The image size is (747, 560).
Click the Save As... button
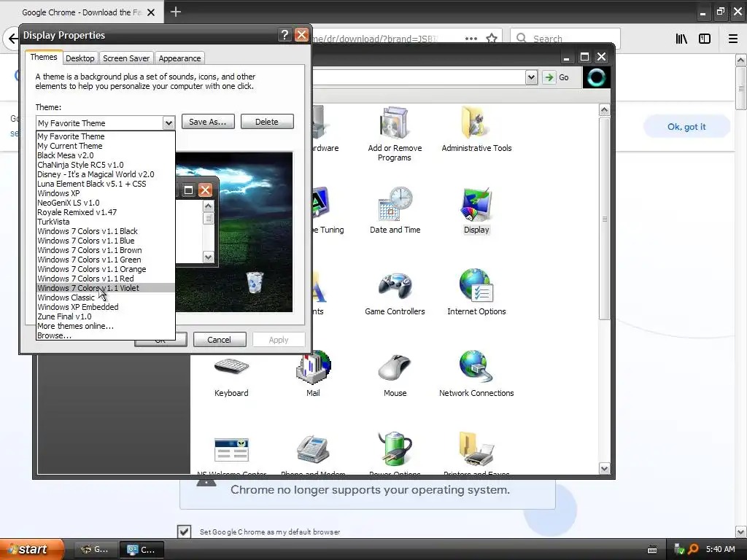point(208,122)
